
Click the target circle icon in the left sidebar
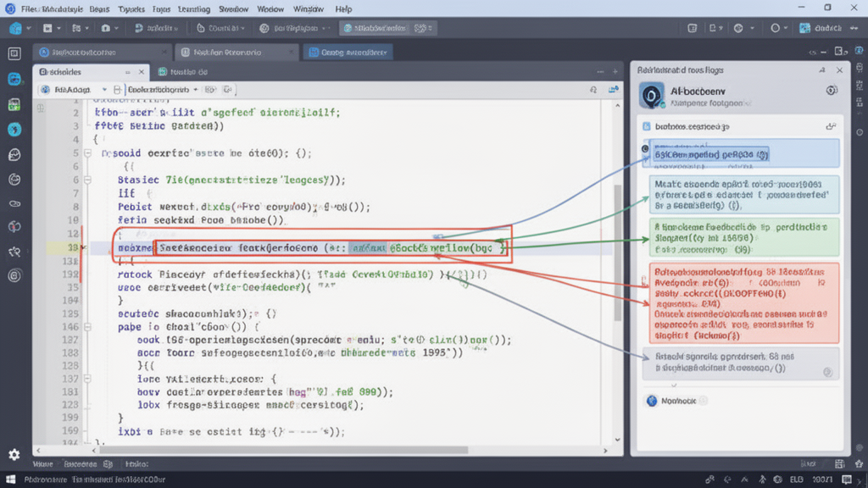click(14, 275)
